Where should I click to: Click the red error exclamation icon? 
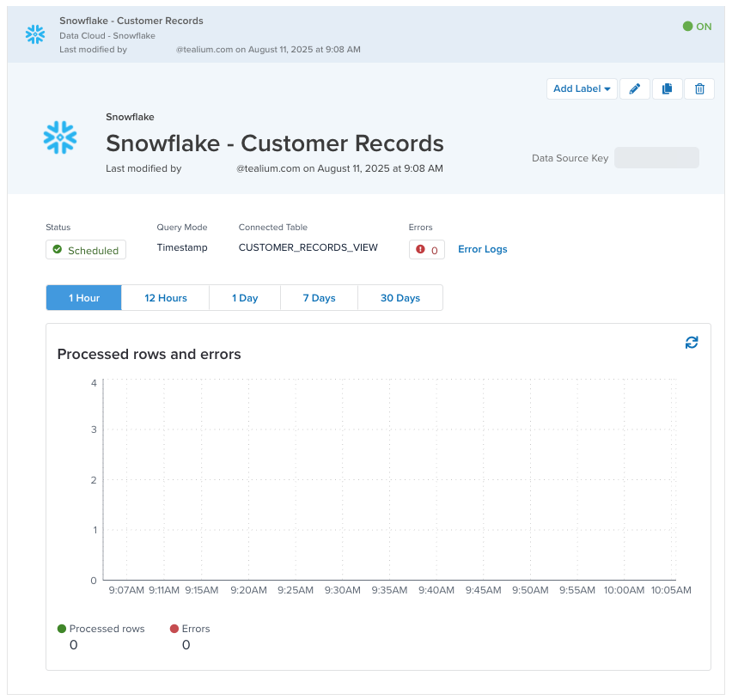point(421,250)
